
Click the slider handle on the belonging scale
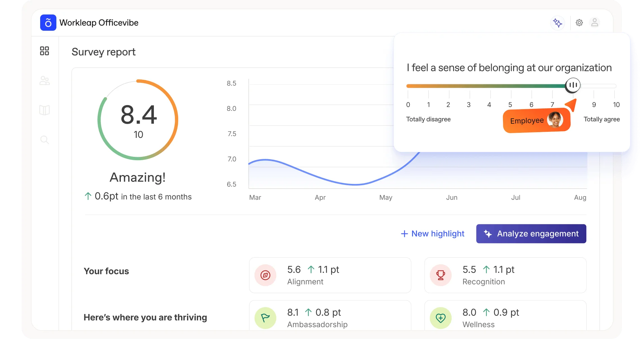click(x=572, y=85)
